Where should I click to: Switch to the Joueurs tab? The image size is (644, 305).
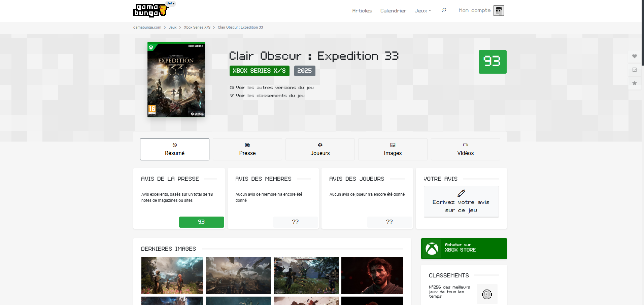(320, 149)
